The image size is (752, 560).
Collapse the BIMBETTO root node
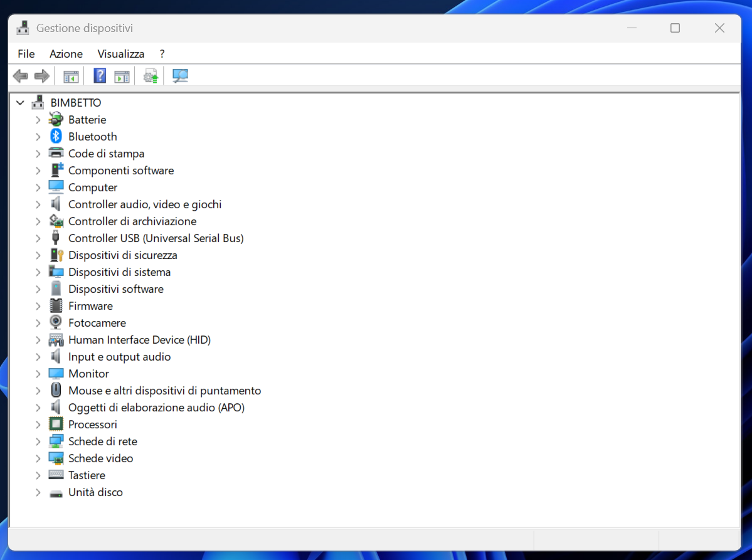click(x=20, y=103)
